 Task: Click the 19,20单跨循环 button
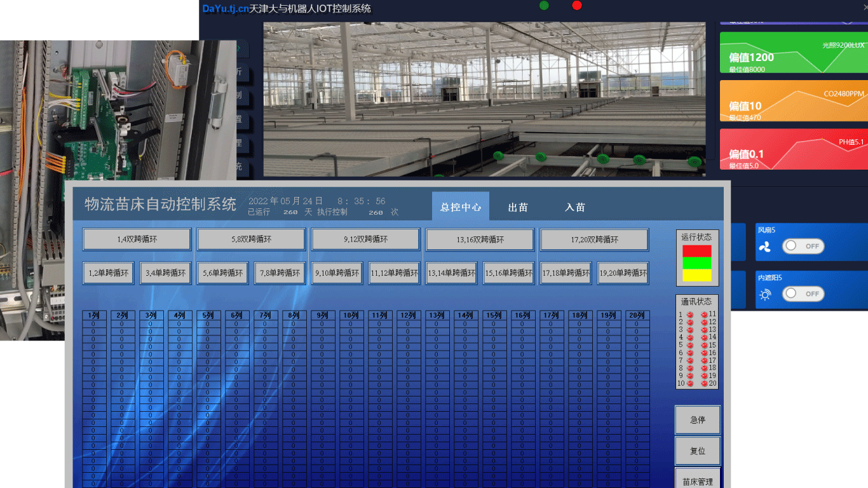[623, 273]
